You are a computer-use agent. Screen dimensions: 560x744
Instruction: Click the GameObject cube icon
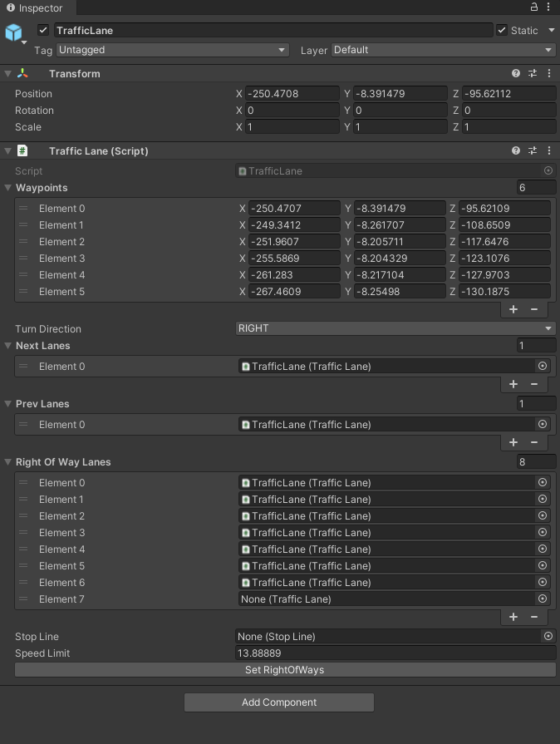tap(14, 33)
